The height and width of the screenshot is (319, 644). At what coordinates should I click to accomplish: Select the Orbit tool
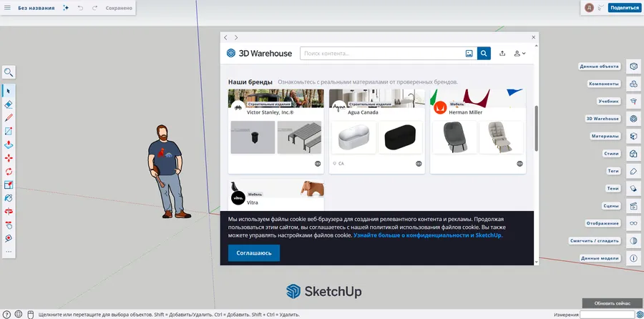click(9, 212)
